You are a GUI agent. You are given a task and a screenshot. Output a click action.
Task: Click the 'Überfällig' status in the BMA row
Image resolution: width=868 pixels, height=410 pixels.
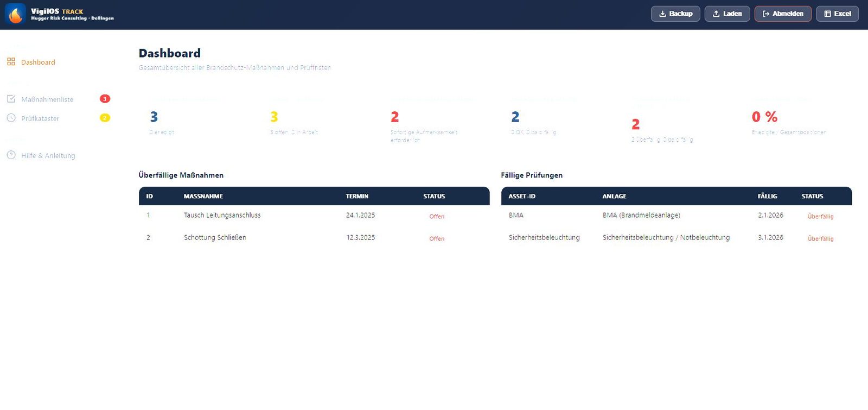820,216
